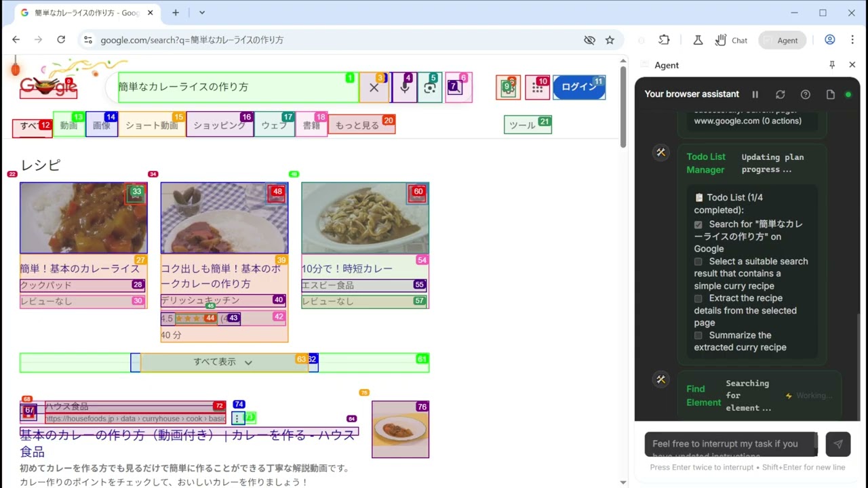The width and height of the screenshot is (868, 488).
Task: Focus the address bar URL field
Action: click(x=339, y=40)
